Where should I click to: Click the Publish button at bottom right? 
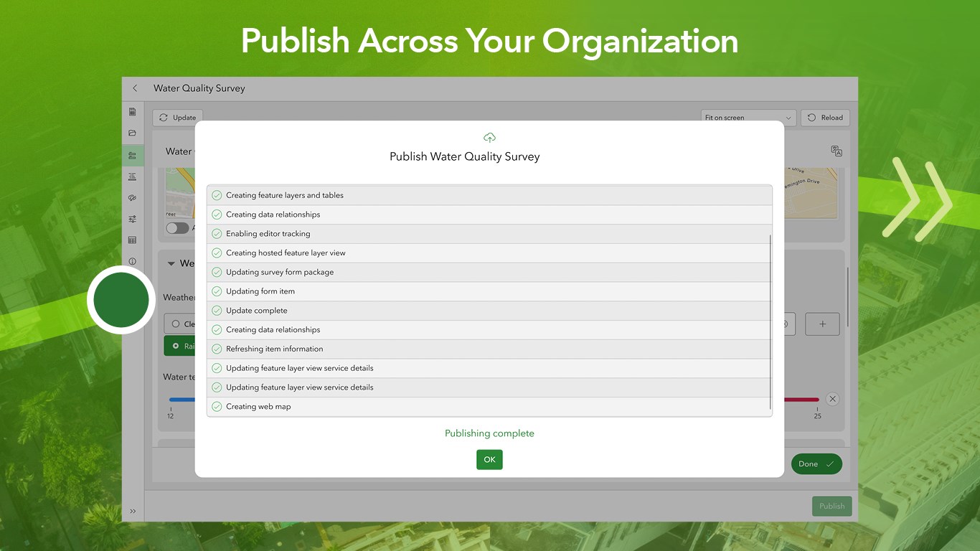(x=832, y=506)
